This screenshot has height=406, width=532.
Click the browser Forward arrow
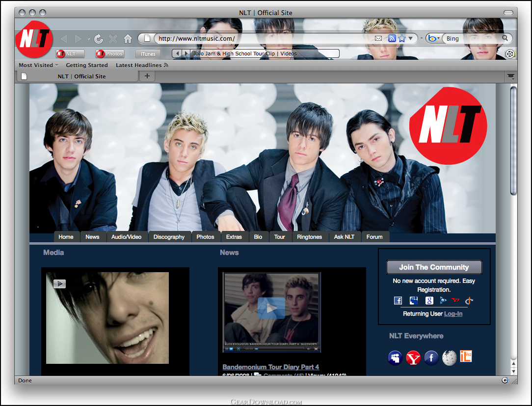tap(78, 39)
